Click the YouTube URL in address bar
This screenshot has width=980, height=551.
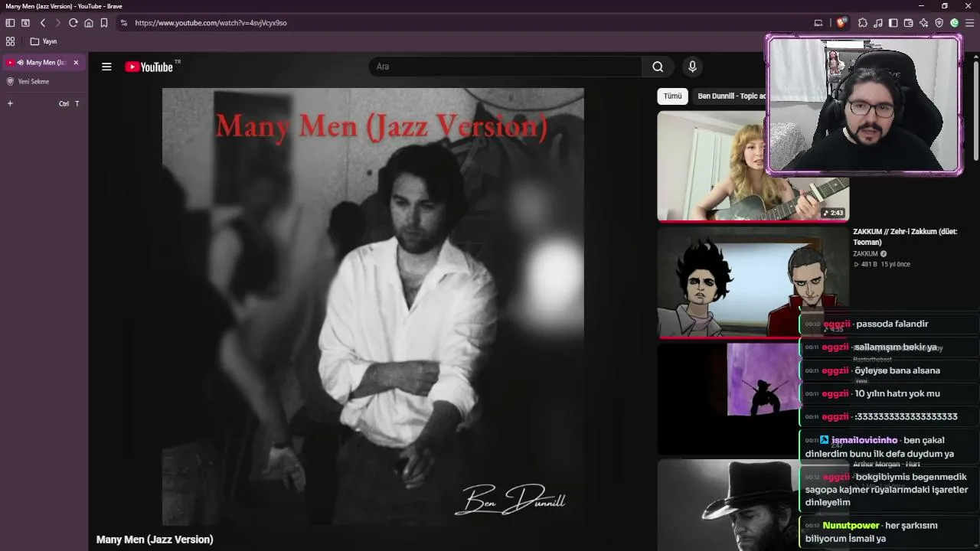coord(211,23)
